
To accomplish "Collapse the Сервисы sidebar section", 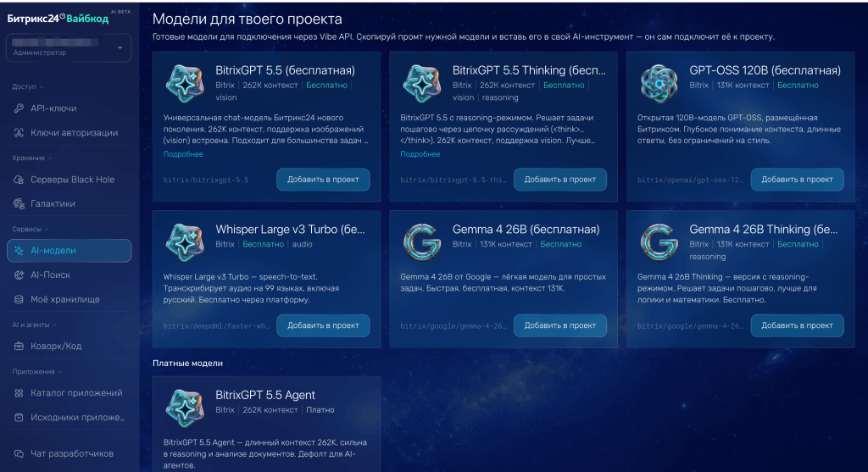I will pos(31,229).
